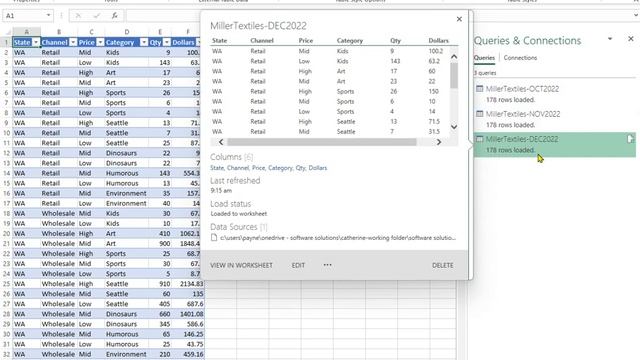Image resolution: width=640 pixels, height=360 pixels.
Task: Click the Insert Function fx icon
Action: (x=115, y=16)
